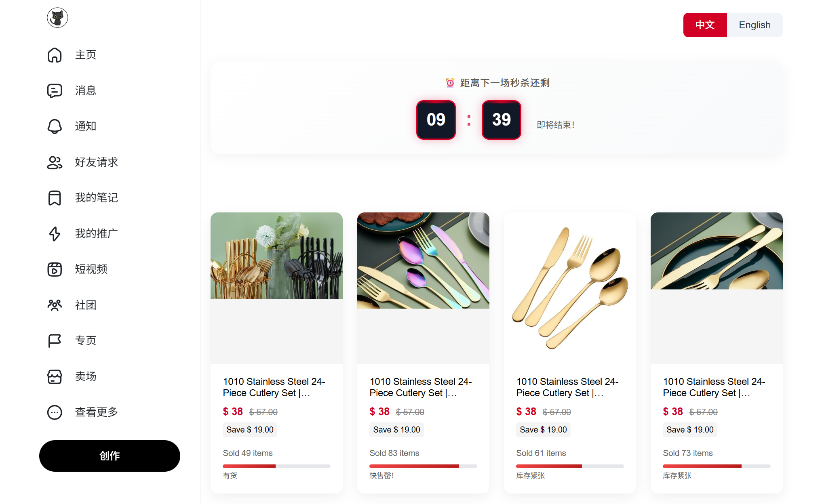The width and height of the screenshot is (822, 504).
Task: Click the cat avatar logo
Action: pyautogui.click(x=57, y=18)
